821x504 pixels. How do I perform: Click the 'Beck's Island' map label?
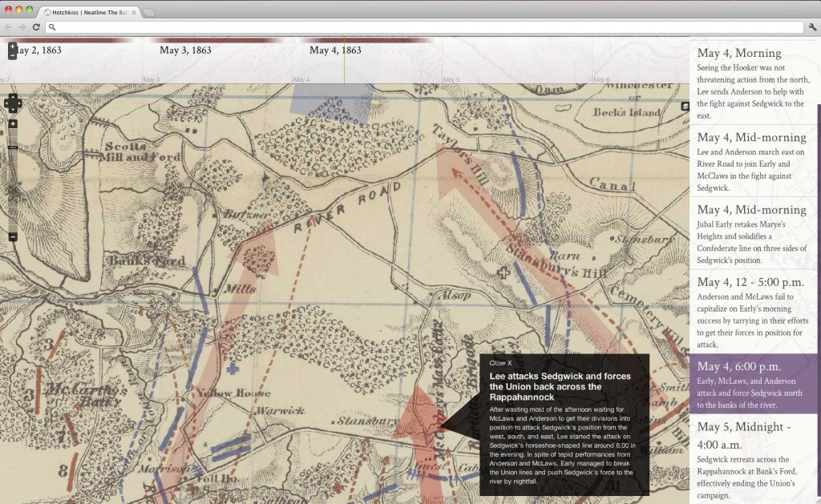click(626, 112)
